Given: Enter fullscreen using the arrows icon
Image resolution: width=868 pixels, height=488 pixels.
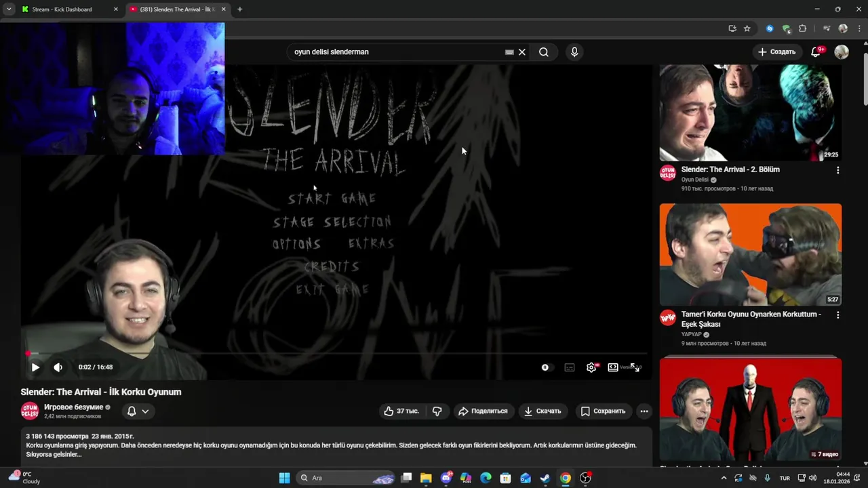Looking at the screenshot, I should (635, 367).
